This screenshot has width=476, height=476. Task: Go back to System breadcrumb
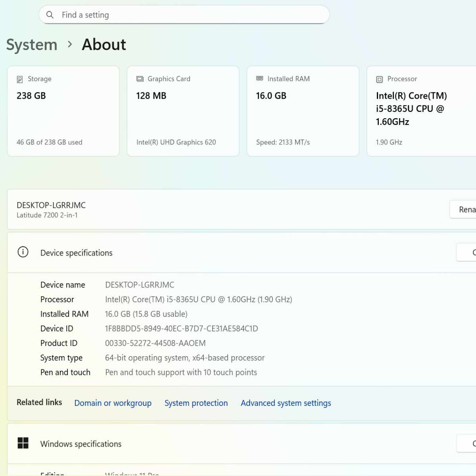32,44
